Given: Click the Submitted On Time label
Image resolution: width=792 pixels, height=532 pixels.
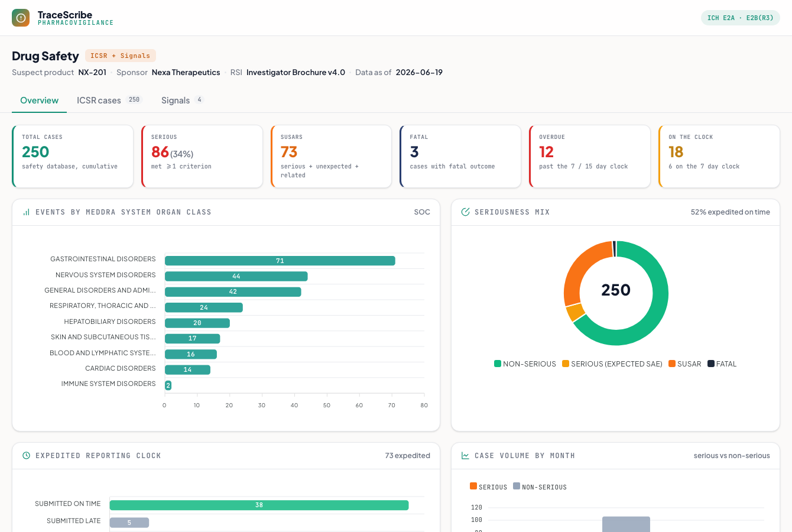Looking at the screenshot, I should [x=67, y=504].
